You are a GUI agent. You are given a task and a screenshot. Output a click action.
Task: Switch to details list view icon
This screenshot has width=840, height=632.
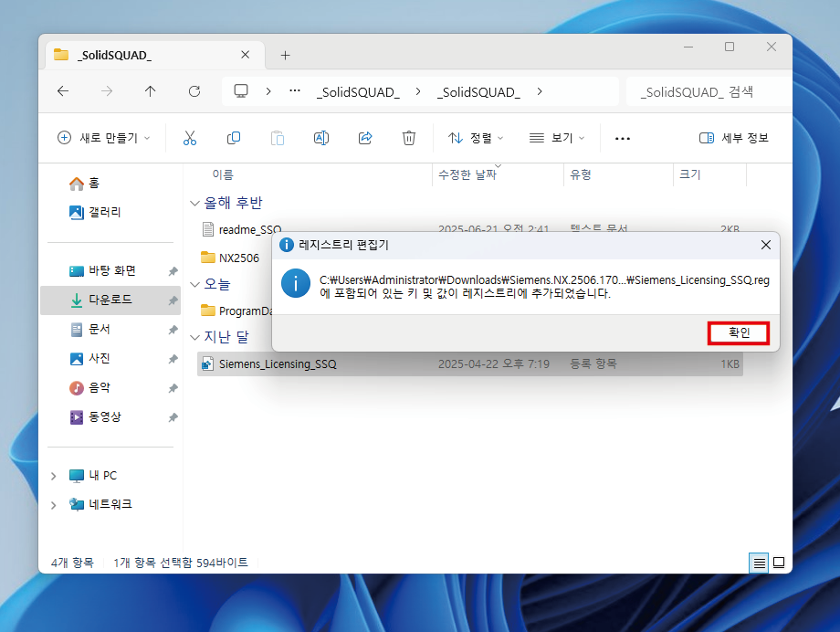pyautogui.click(x=759, y=563)
